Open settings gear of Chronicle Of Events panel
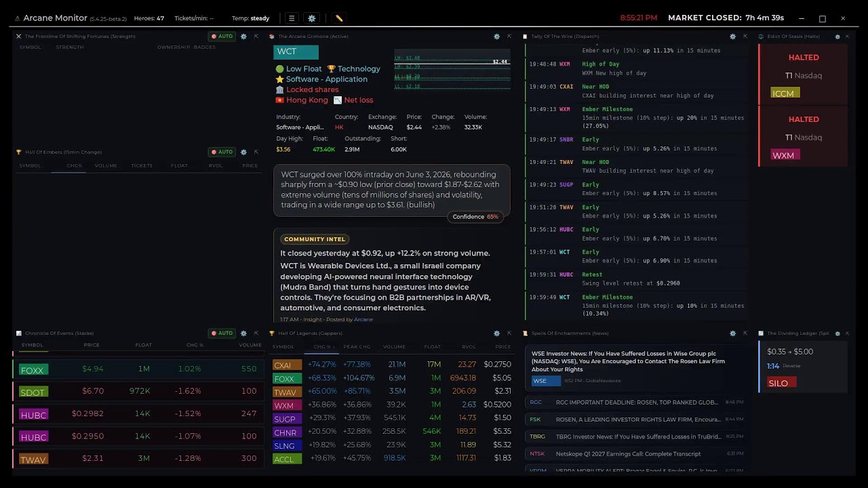This screenshot has width=868, height=488. (x=243, y=333)
